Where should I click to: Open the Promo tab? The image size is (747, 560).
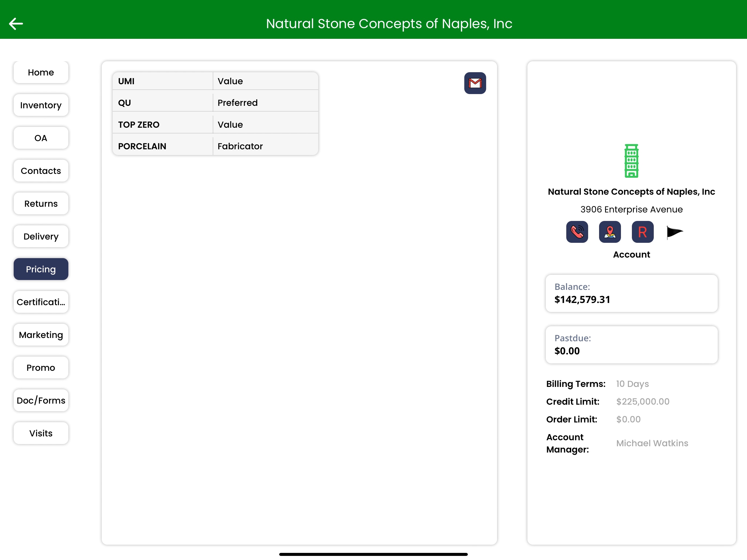point(41,367)
